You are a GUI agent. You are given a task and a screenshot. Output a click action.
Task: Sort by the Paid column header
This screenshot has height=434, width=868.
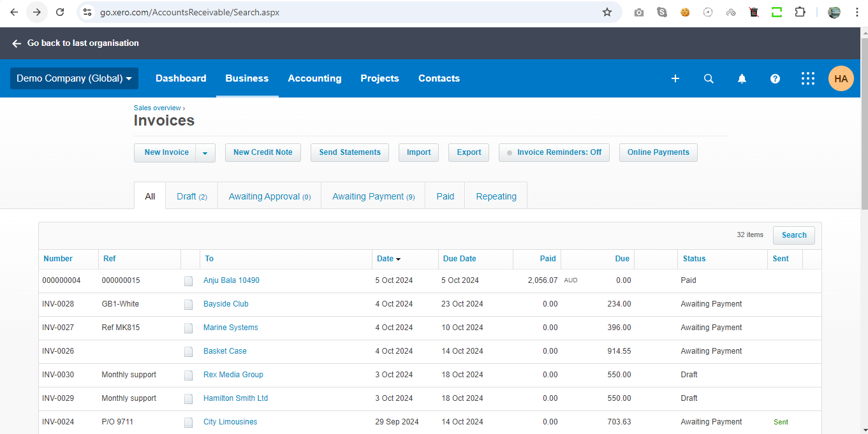click(548, 259)
